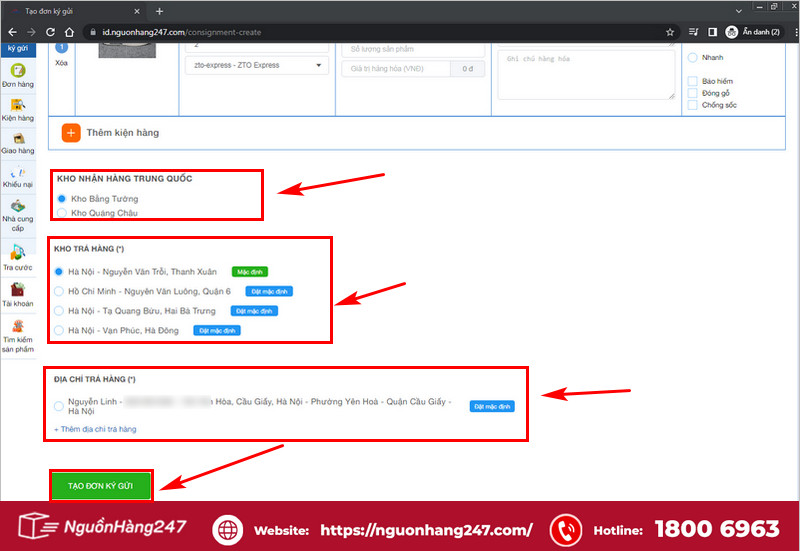This screenshot has width=800, height=551.
Task: Click the green Mặc định badge
Action: [250, 272]
